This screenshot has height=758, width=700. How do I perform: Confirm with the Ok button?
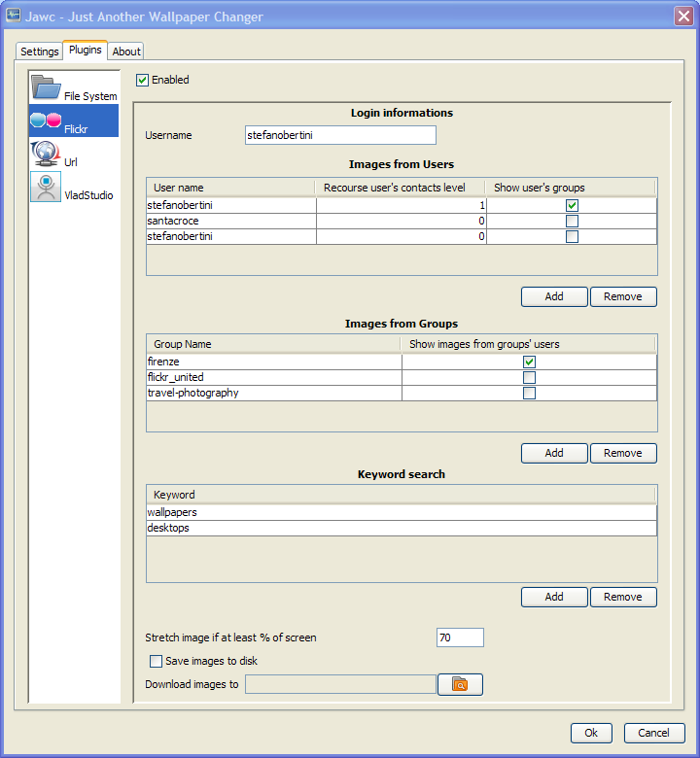[x=591, y=733]
